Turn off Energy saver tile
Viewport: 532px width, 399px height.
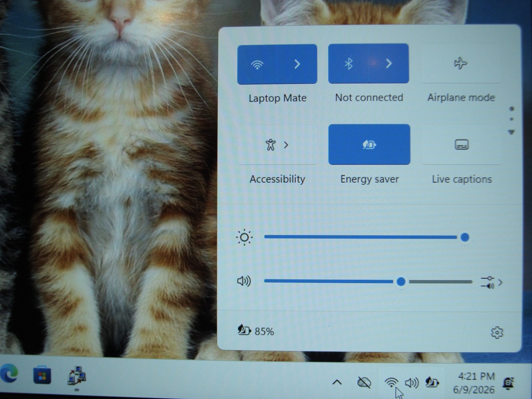coord(369,144)
